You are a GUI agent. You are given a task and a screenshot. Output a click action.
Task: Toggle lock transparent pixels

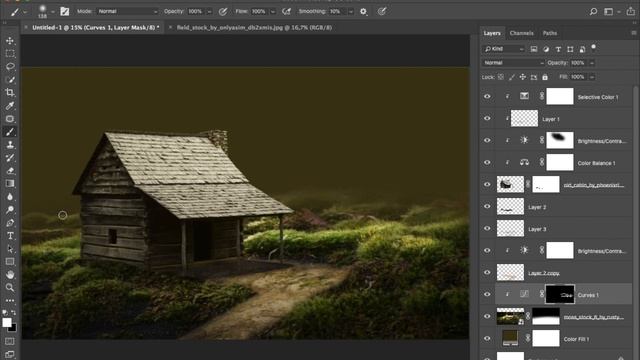tap(501, 77)
